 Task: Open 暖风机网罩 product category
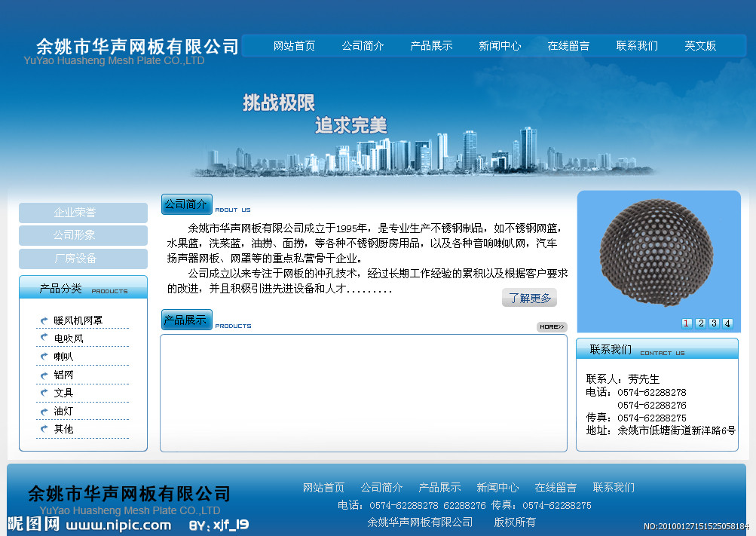[x=78, y=320]
